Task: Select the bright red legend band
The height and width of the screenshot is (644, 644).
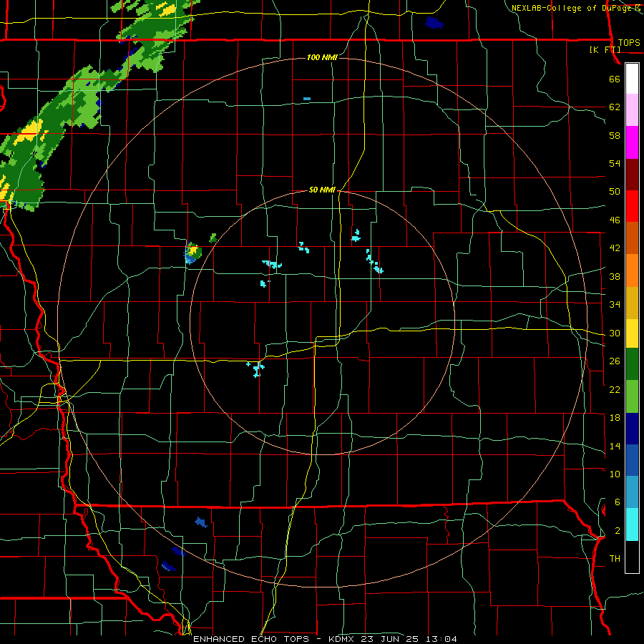Action: pos(632,206)
